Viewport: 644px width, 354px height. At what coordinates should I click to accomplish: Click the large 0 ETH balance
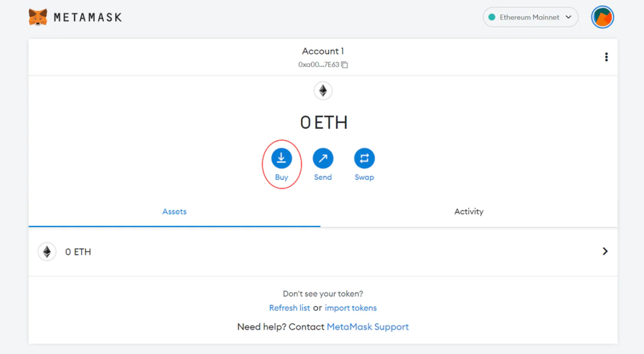[323, 122]
